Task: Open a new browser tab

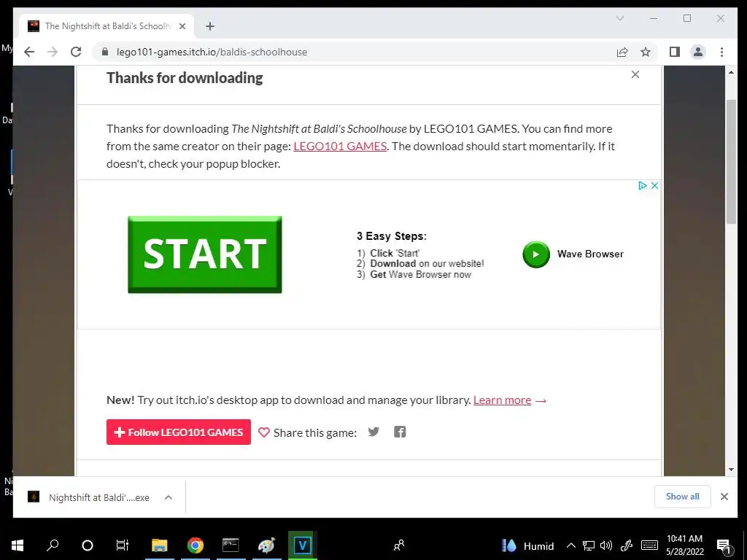Action: (x=210, y=26)
